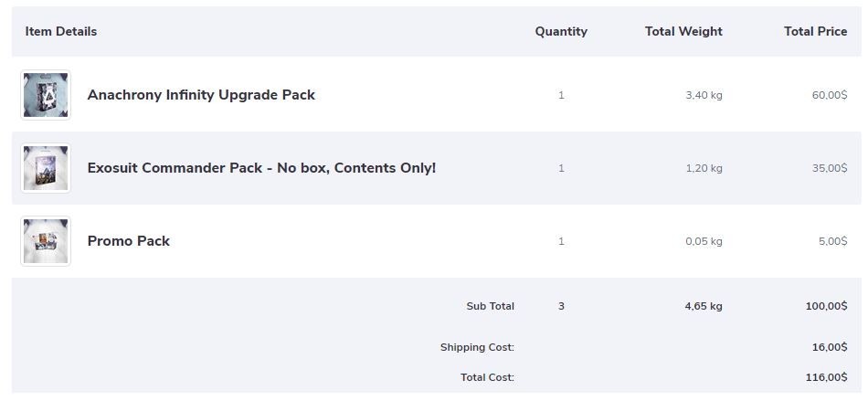Image resolution: width=868 pixels, height=401 pixels.
Task: Click the 5,00$ Promo Pack price
Action: (x=832, y=241)
